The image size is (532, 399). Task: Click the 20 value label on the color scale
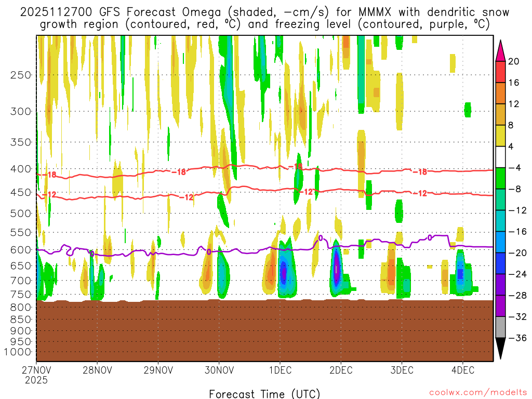[514, 61]
